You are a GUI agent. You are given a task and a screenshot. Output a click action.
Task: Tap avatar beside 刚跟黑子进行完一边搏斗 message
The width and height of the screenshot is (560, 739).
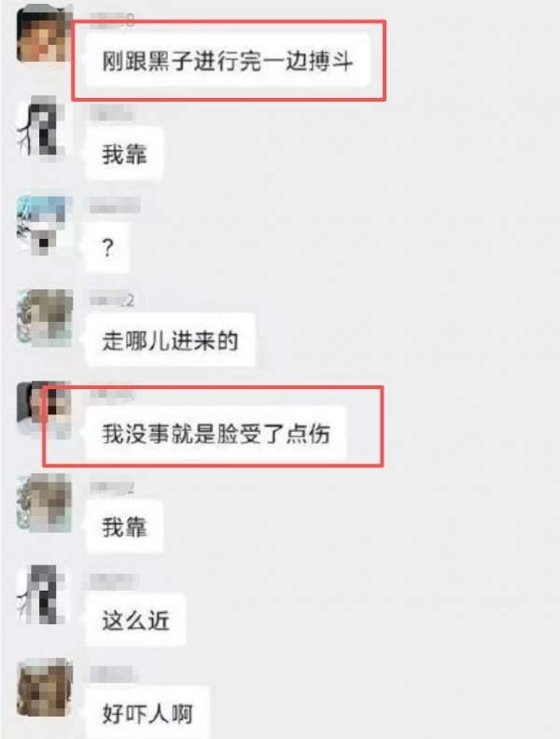(x=44, y=34)
